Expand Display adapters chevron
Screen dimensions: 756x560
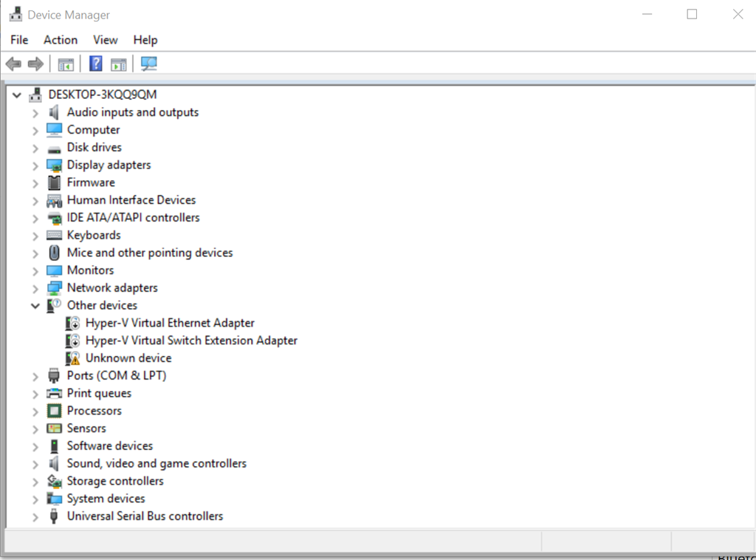point(35,166)
